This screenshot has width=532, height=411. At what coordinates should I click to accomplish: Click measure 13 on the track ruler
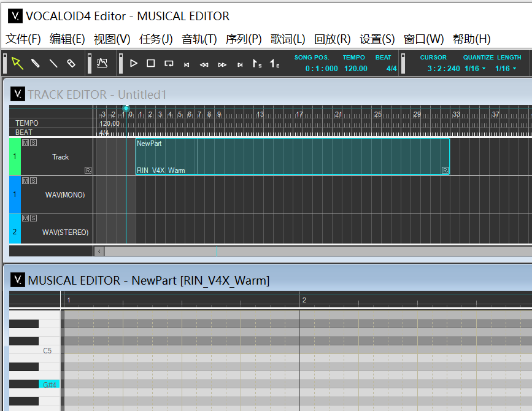pos(260,114)
